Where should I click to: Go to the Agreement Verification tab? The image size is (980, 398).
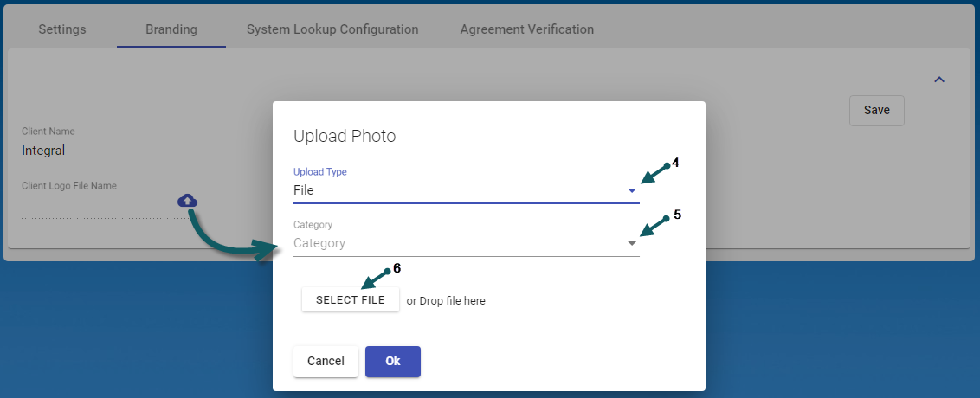tap(526, 29)
